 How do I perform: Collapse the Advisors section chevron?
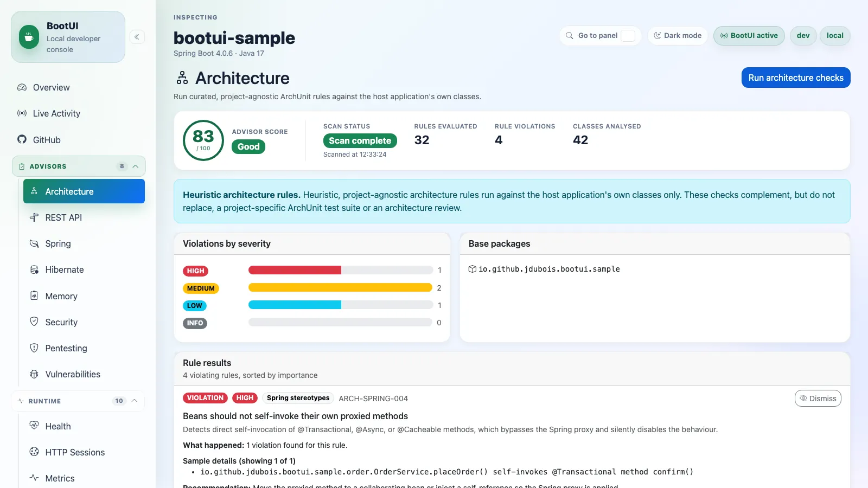click(x=136, y=166)
